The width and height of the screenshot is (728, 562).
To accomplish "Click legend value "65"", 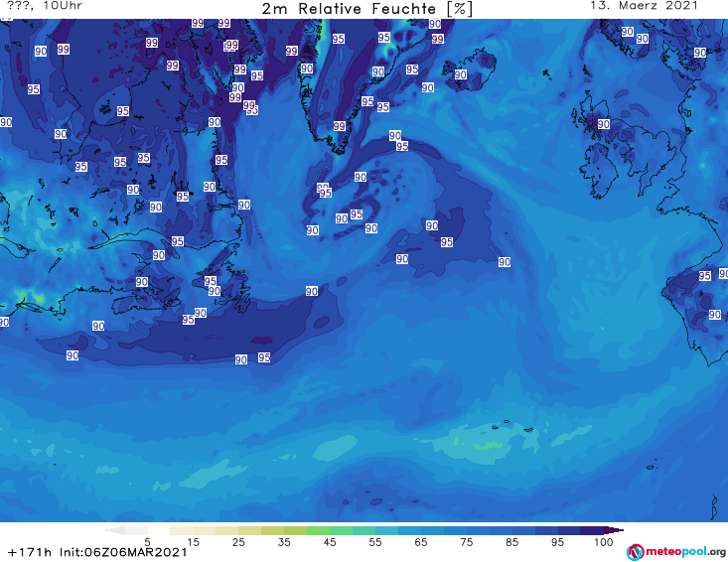I will click(x=421, y=542).
